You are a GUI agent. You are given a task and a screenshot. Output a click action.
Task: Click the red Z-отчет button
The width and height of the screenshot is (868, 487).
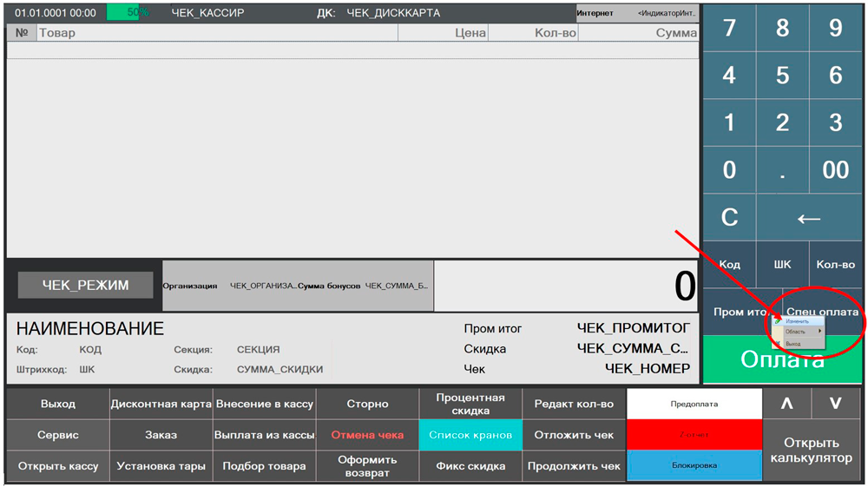pos(694,435)
